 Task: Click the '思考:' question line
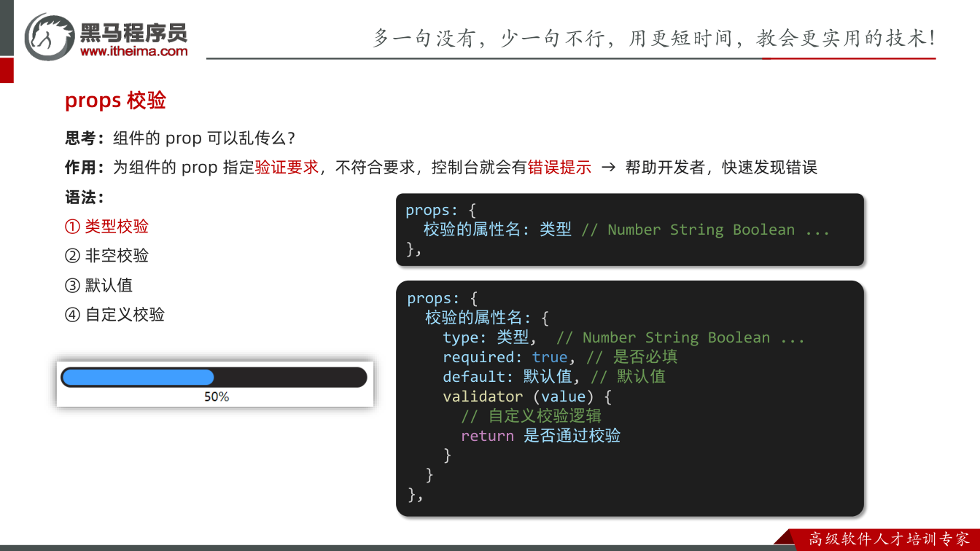[x=180, y=138]
